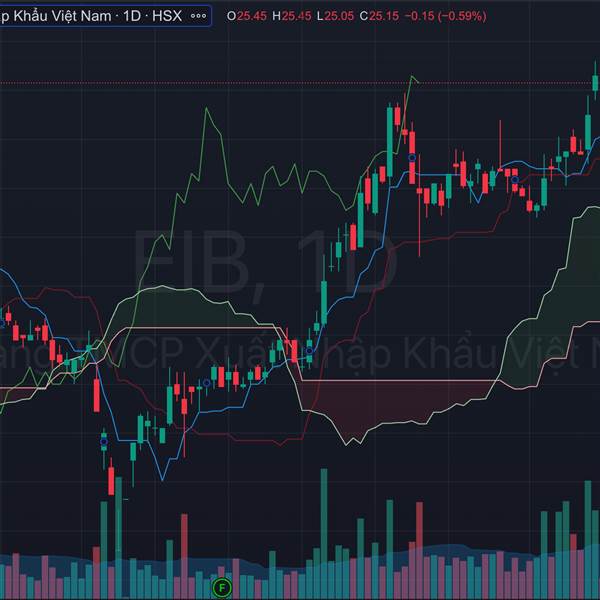Viewport: 600px width, 600px height.
Task: Open the three-dots symbol options menu
Action: tap(198, 16)
